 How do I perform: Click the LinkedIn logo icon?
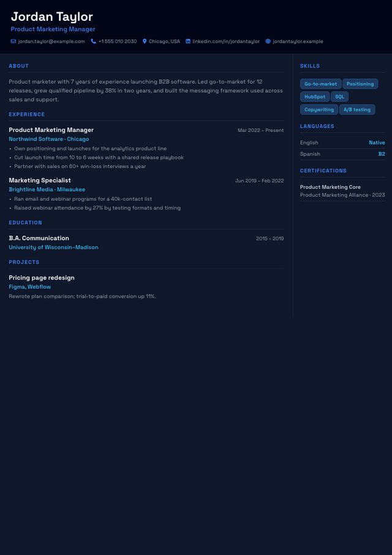[x=188, y=42]
